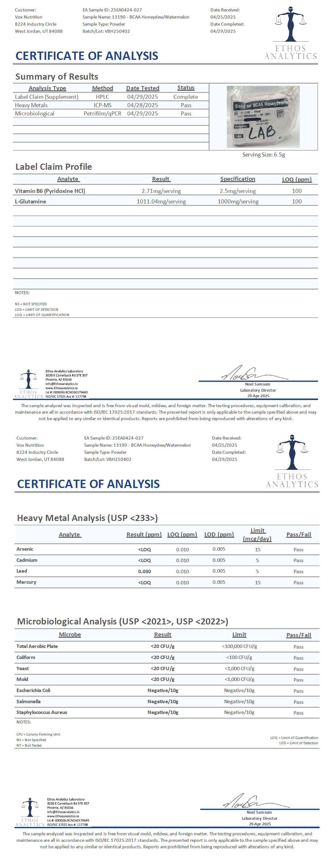Image resolution: width=335 pixels, height=868 pixels.
Task: Click the 'Result (ppm)' column header
Action: (x=144, y=534)
